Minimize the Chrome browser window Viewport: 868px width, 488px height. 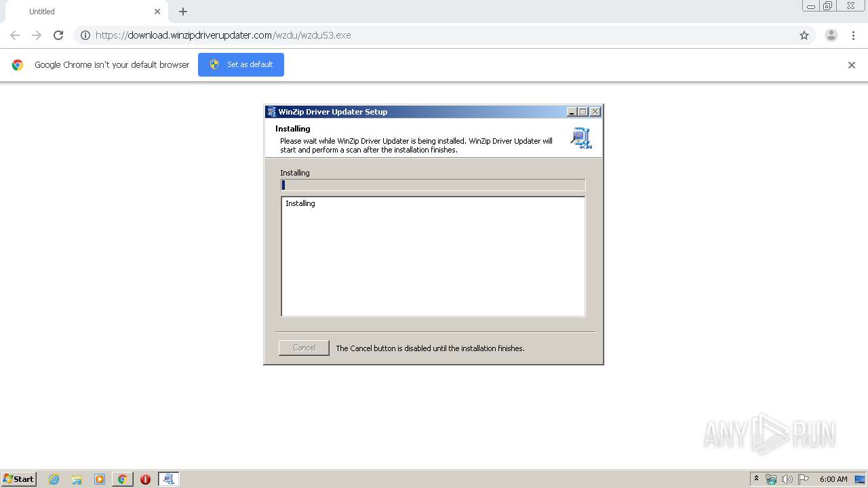[x=810, y=6]
